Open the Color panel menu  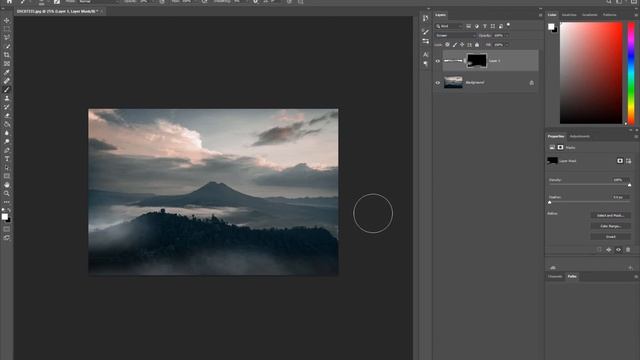point(636,15)
